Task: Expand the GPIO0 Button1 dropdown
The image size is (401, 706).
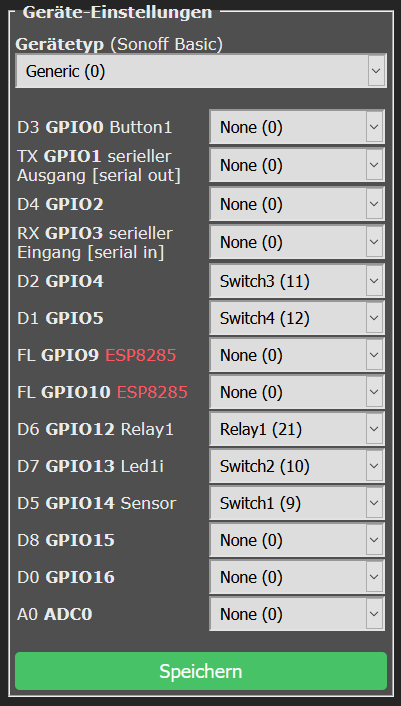Action: (297, 128)
